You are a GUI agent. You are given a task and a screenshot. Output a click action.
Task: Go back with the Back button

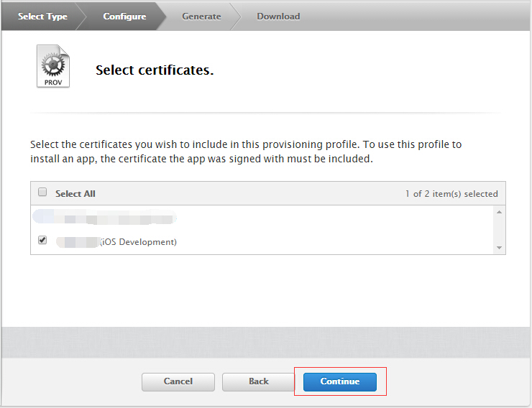pos(259,382)
